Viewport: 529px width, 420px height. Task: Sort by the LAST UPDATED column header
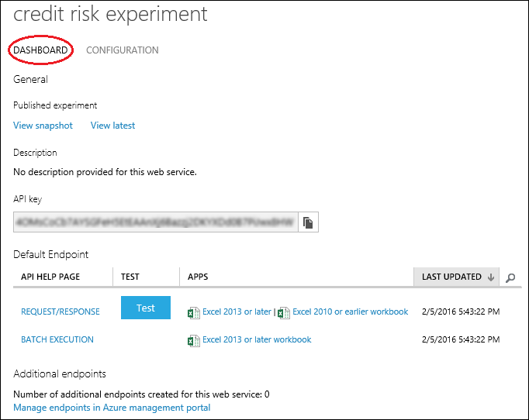pyautogui.click(x=451, y=277)
